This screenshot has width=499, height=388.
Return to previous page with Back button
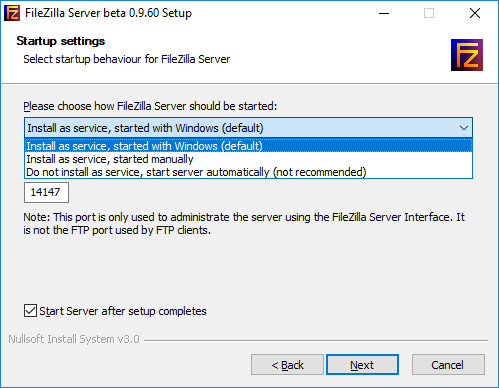pyautogui.click(x=287, y=365)
